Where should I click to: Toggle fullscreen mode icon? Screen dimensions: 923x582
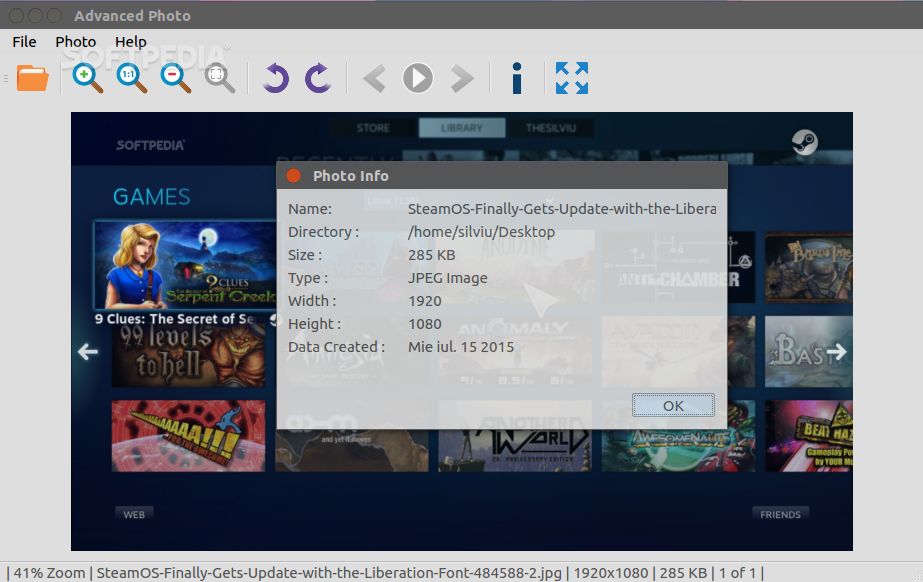(572, 78)
